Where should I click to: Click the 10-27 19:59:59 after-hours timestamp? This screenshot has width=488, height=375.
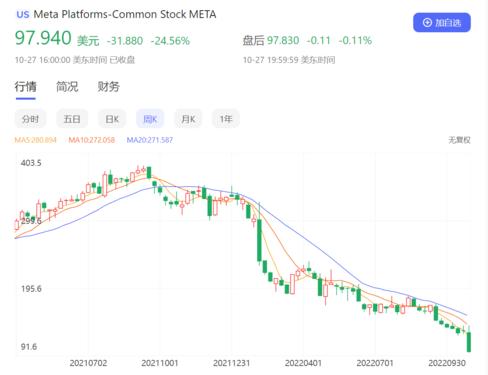pos(289,60)
